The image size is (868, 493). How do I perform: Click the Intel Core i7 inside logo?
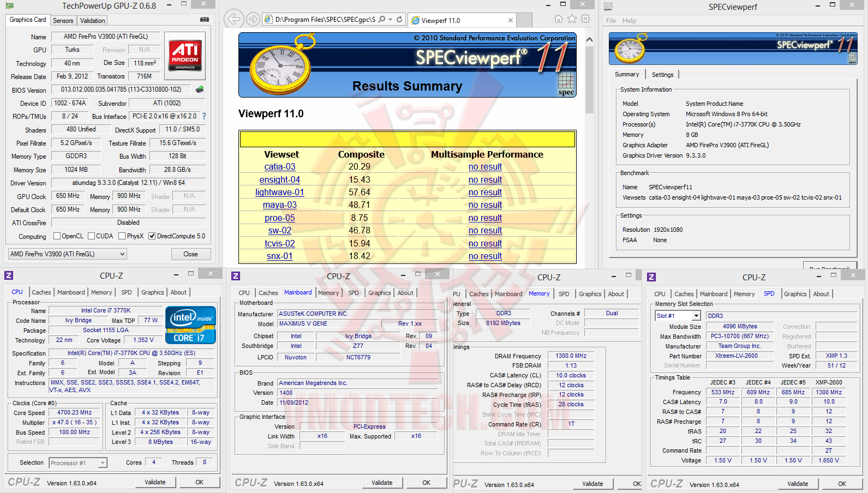(190, 326)
